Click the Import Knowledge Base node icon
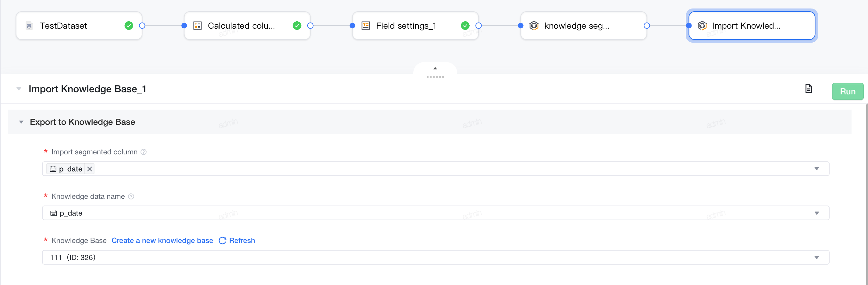 (x=702, y=26)
